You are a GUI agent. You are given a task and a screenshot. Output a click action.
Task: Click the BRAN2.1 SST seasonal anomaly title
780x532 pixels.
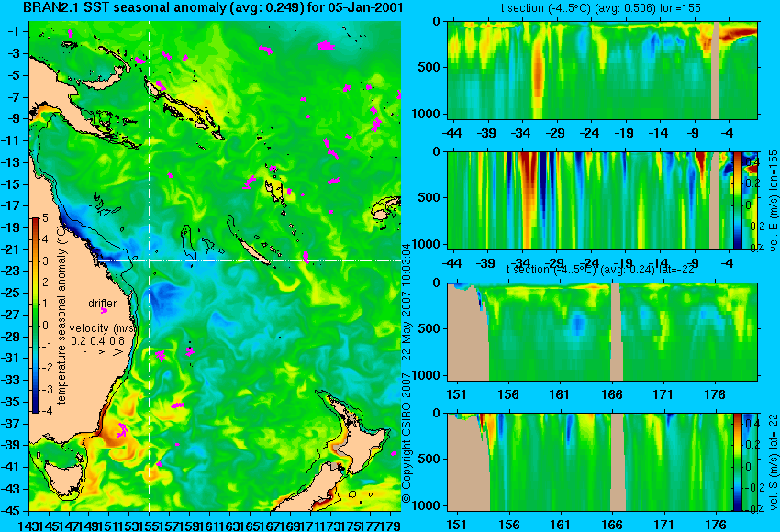(x=214, y=8)
